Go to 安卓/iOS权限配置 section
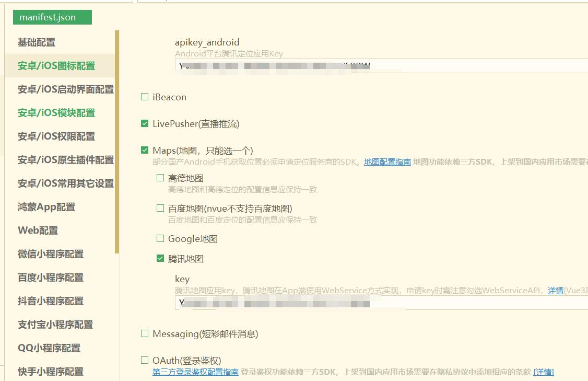Screen dimensions: 588x381 pyautogui.click(x=56, y=136)
